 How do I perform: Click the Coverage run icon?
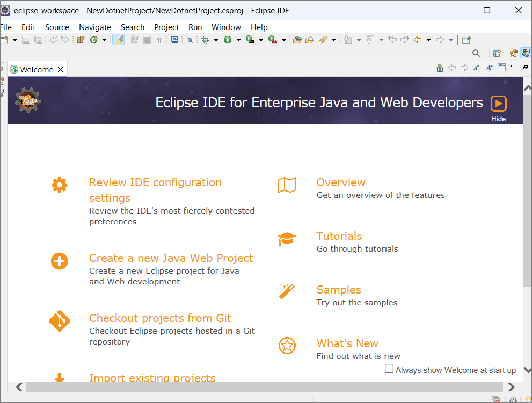pos(250,40)
